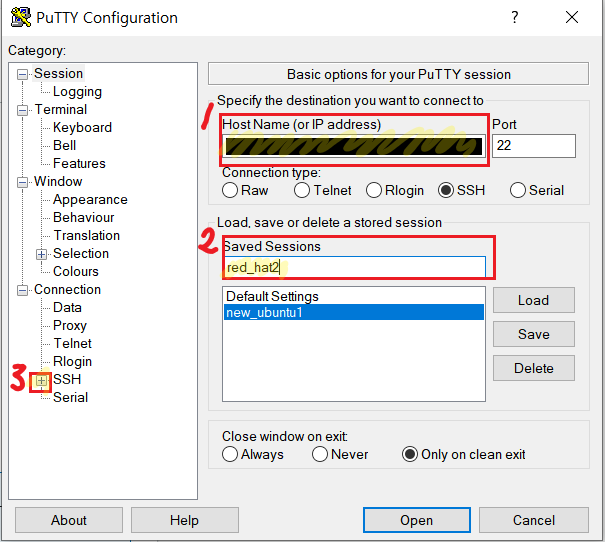Collapse the Session tree node
Viewport: 605px width, 542px height.
[x=23, y=74]
